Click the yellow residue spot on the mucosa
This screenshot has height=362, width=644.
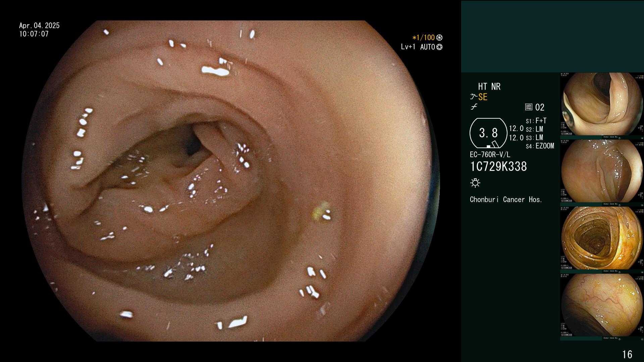pyautogui.click(x=320, y=211)
